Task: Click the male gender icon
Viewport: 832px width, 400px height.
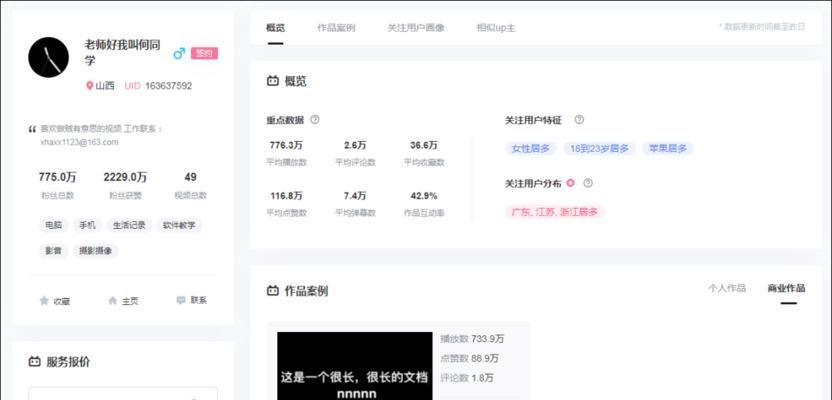Action: click(x=179, y=54)
